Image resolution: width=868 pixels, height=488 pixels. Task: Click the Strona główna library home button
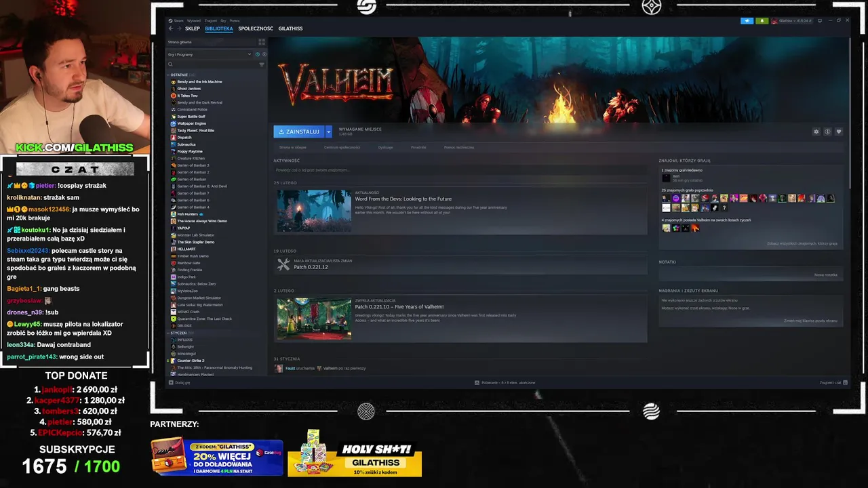pyautogui.click(x=210, y=42)
